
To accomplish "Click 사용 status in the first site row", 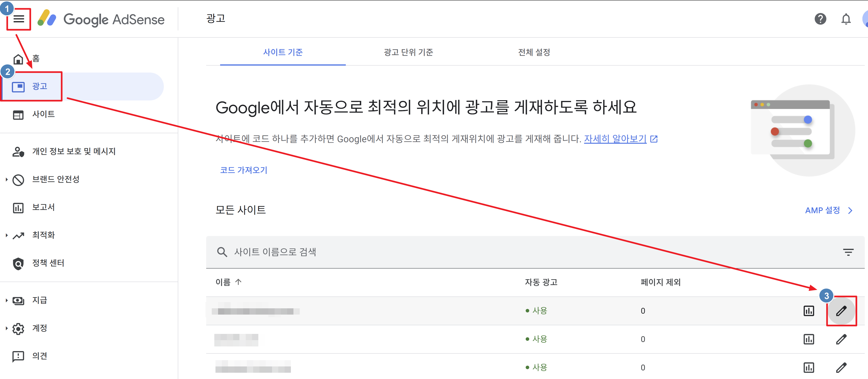I will pos(536,311).
